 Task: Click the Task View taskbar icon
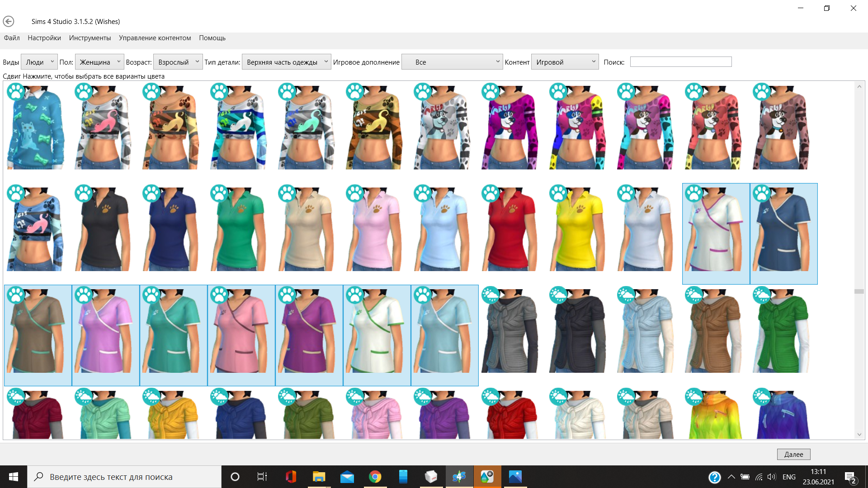click(x=262, y=477)
